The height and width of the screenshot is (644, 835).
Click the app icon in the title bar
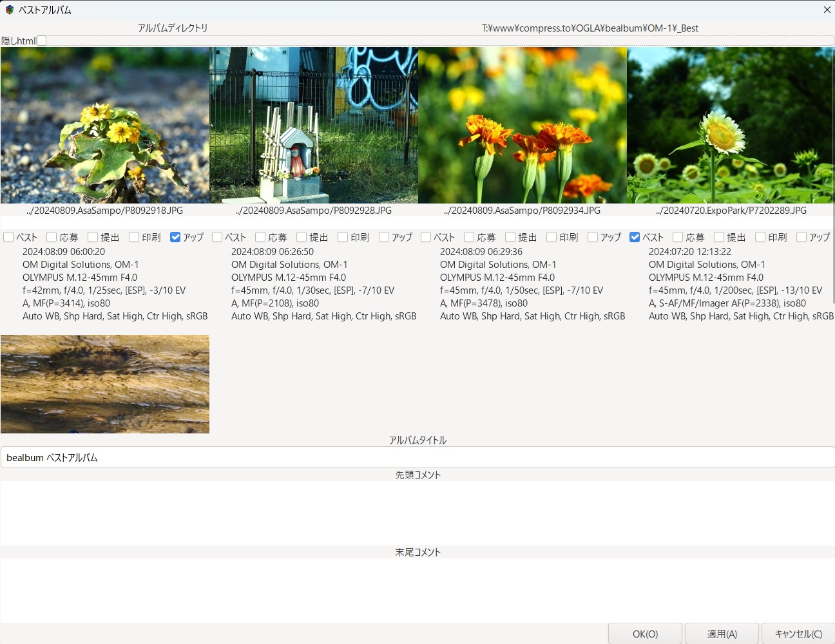point(9,10)
